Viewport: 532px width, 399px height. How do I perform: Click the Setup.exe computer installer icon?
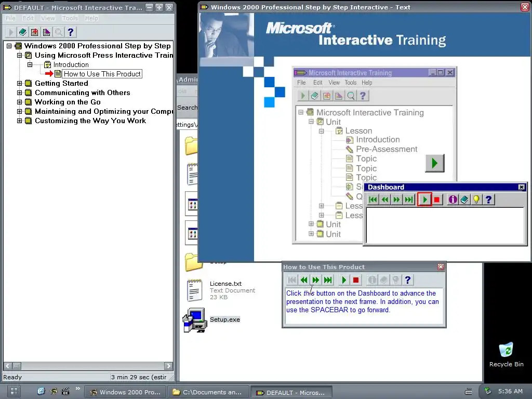click(x=195, y=320)
